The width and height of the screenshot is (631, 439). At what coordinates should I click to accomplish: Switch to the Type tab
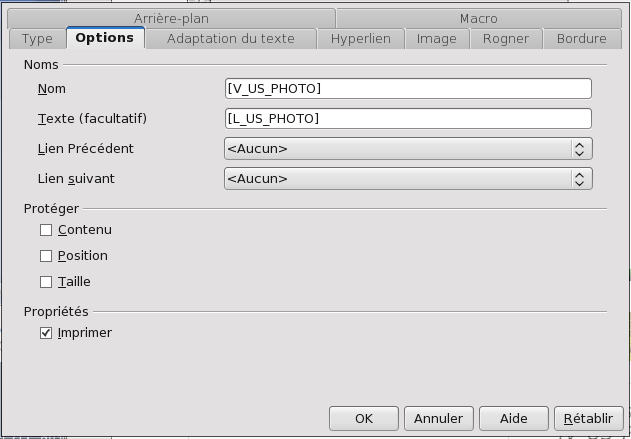tap(37, 39)
